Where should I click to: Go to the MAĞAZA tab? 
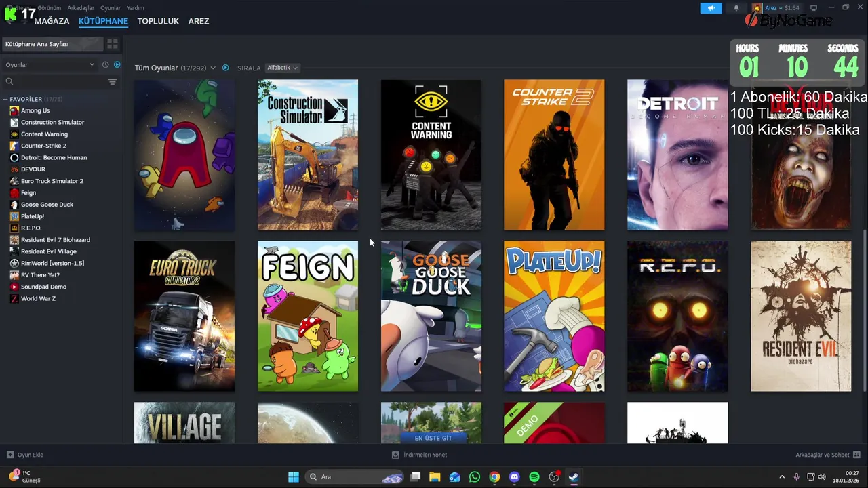(x=52, y=21)
